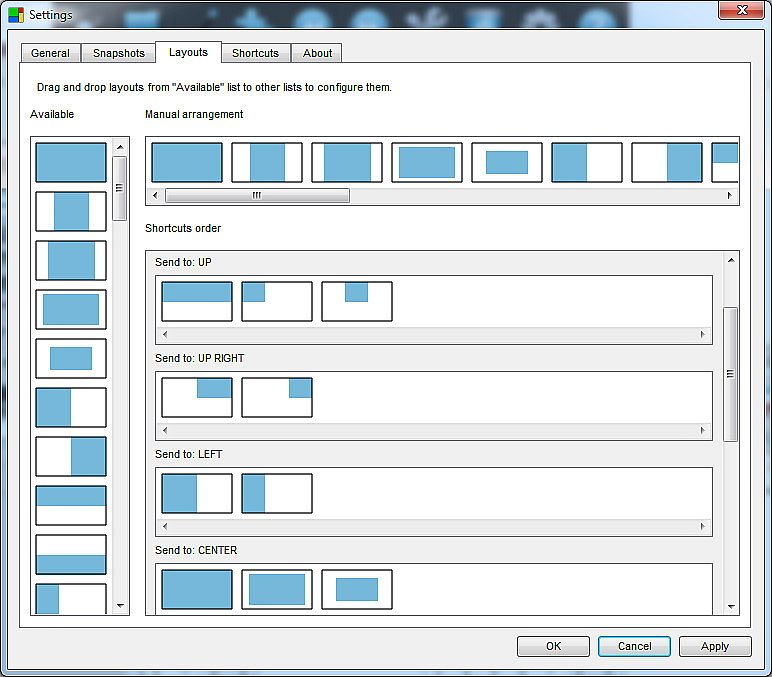Click left-half layout in Available list

coord(70,408)
